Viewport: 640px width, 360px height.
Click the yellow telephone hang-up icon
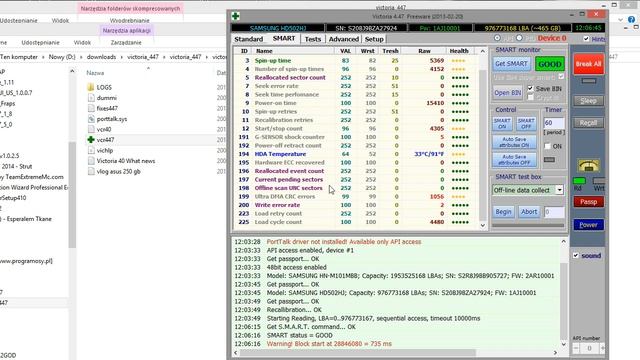(x=588, y=166)
